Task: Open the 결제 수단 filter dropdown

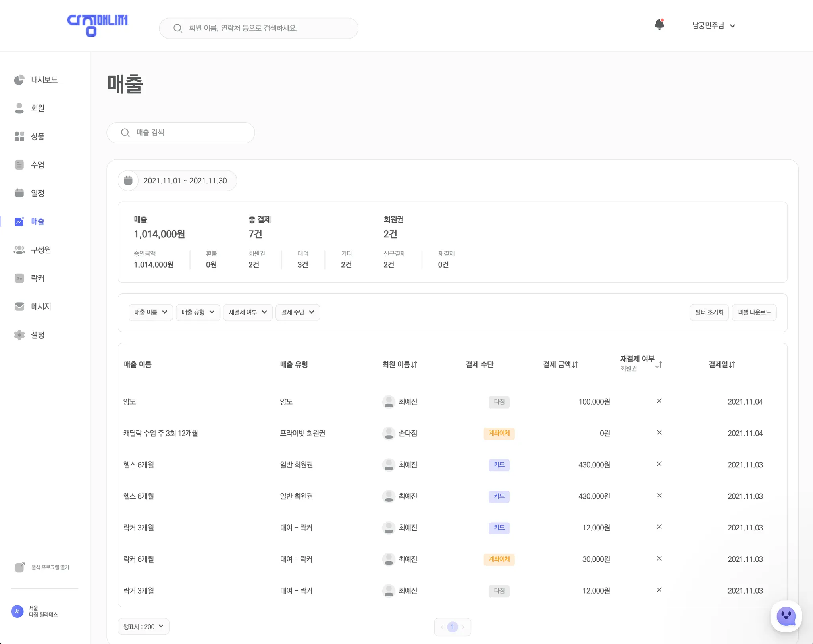Action: pos(297,312)
